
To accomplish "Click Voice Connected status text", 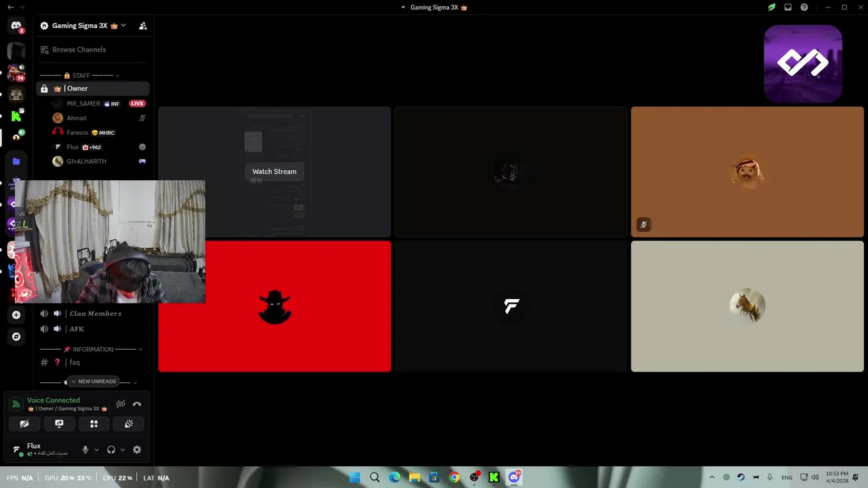I will coord(54,400).
